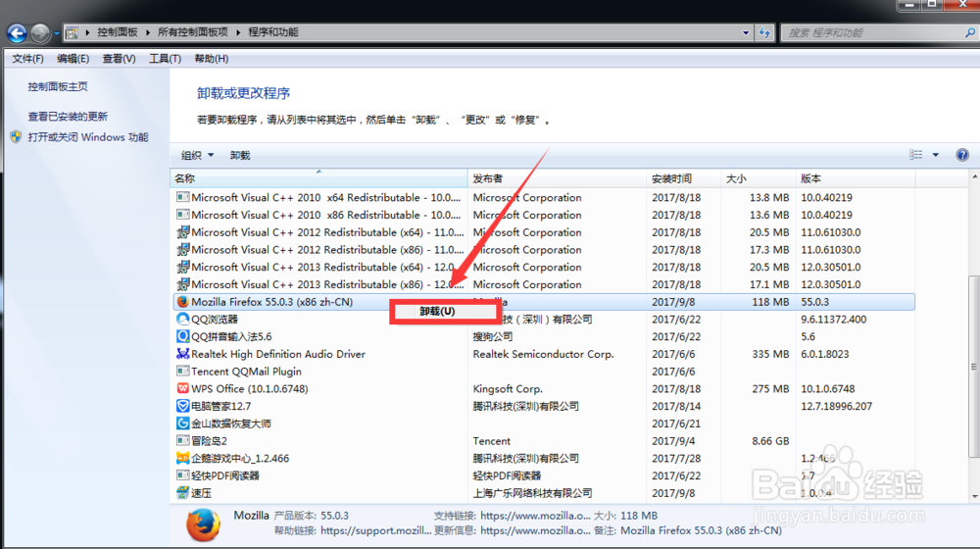Click the change view icon
Screen dimensions: 980x549
coord(915,155)
